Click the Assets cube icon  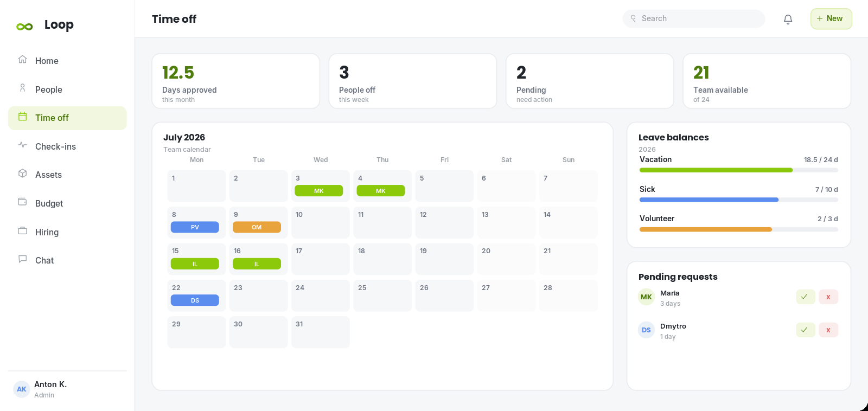click(22, 174)
